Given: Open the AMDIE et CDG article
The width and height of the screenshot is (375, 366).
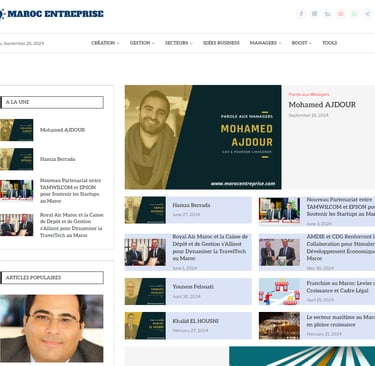Looking at the screenshot, I should (x=341, y=247).
